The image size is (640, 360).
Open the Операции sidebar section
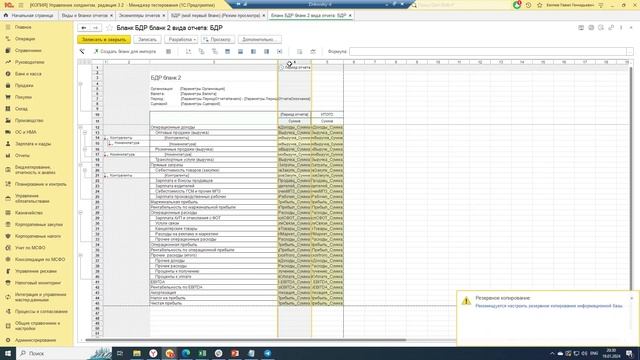tap(25, 39)
